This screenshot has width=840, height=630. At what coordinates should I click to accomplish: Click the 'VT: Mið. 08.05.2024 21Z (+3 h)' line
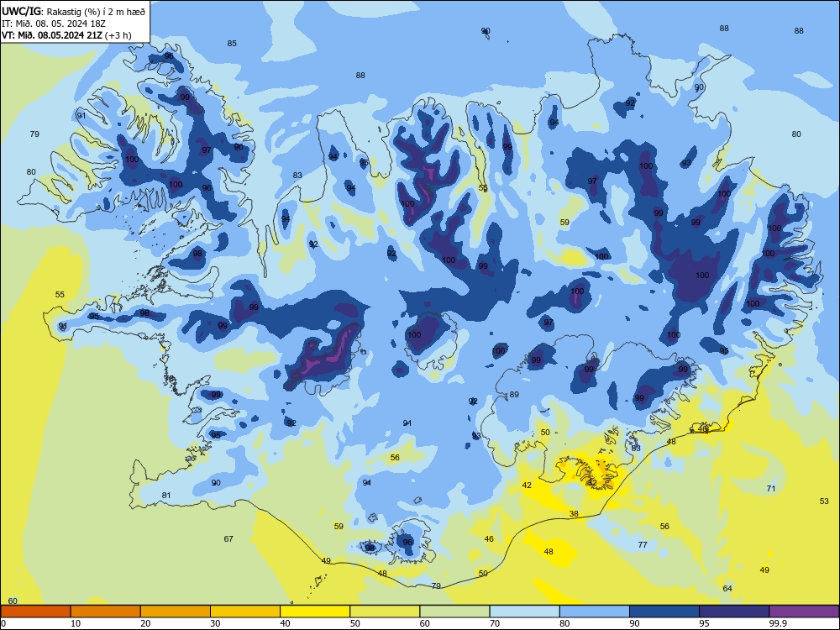click(x=66, y=35)
